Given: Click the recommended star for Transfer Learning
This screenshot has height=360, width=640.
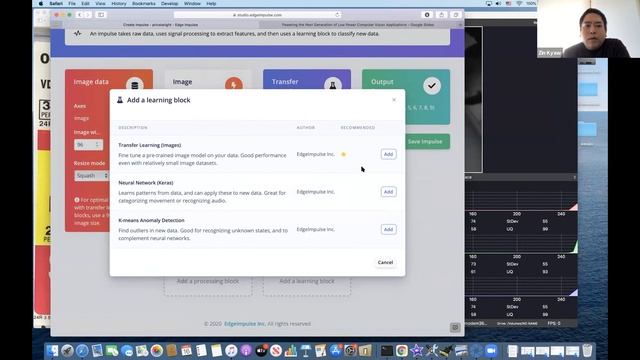Looking at the screenshot, I should coord(343,154).
